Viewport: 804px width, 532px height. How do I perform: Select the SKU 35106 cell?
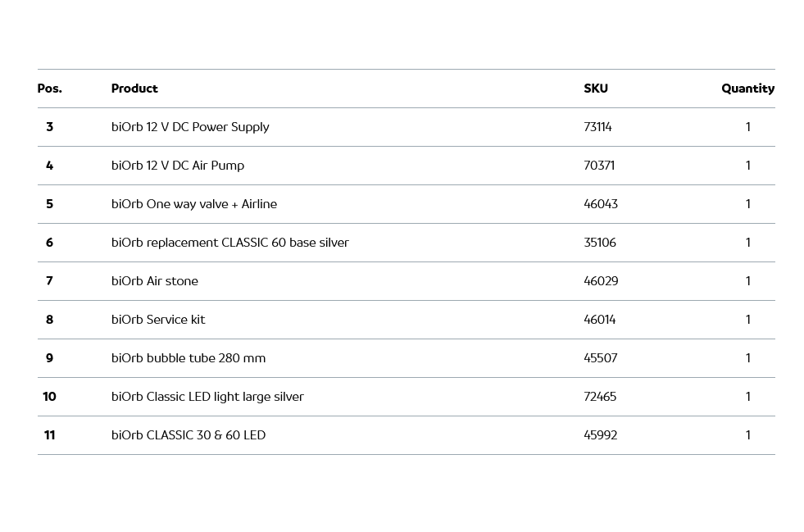click(600, 243)
